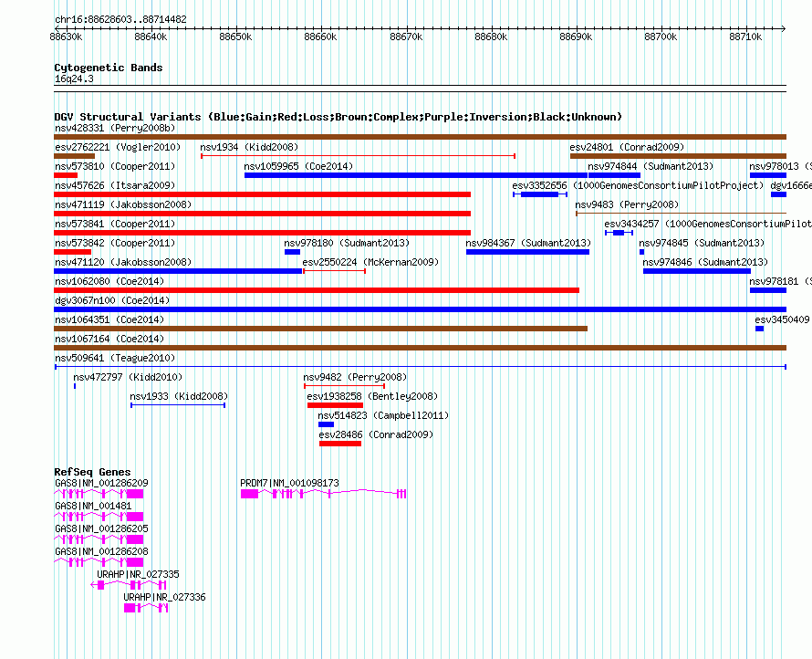Image resolution: width=812 pixels, height=659 pixels.
Task: Open the GAS8|NM_001286209 transcript
Action: point(99,494)
